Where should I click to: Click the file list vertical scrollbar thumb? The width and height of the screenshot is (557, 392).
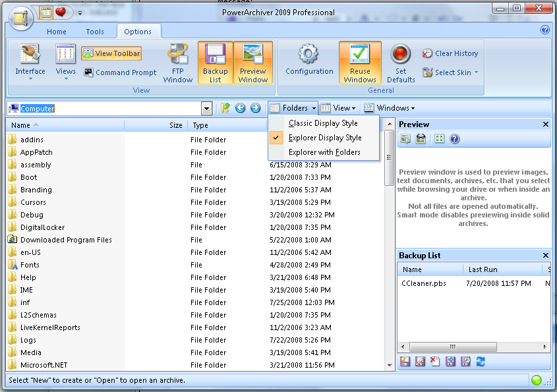coord(390,157)
